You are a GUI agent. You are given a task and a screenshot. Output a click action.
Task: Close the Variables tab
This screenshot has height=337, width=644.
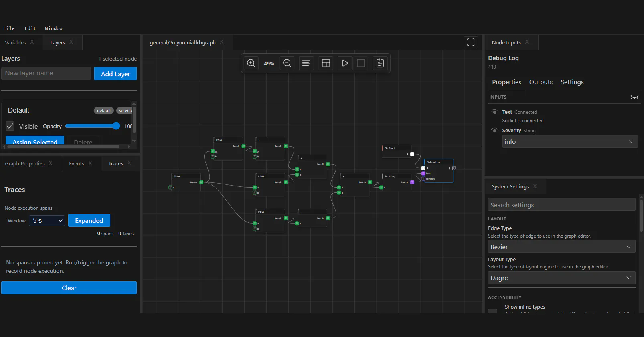(32, 42)
